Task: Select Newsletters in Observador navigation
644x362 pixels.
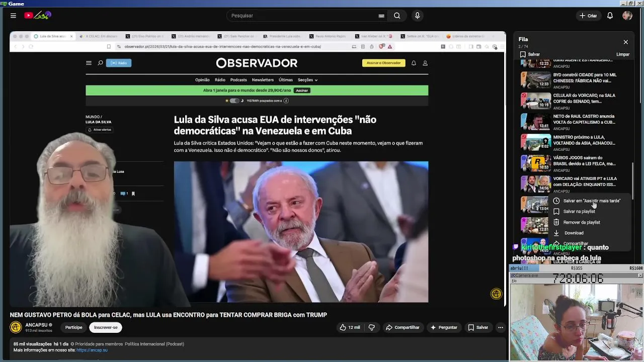Action: pos(263,80)
